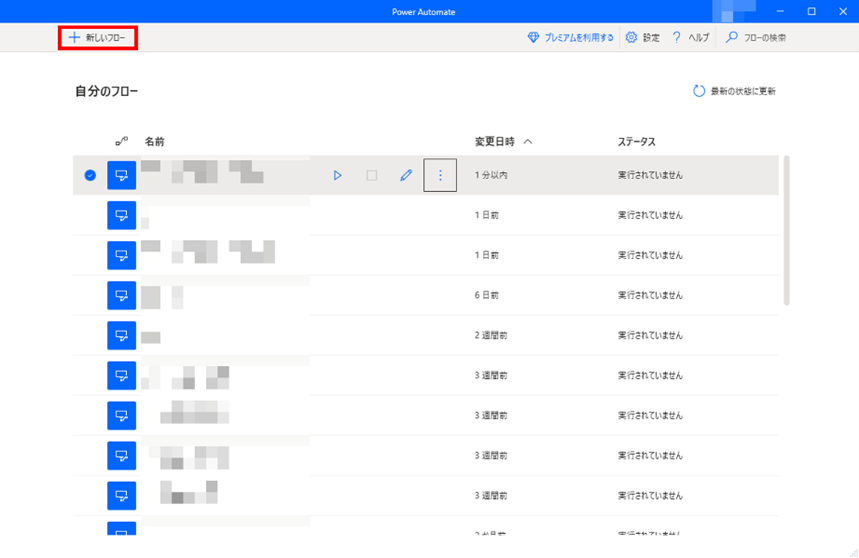Click status 実行されていません in 2 週間前 row
This screenshot has height=558, width=859.
(650, 335)
